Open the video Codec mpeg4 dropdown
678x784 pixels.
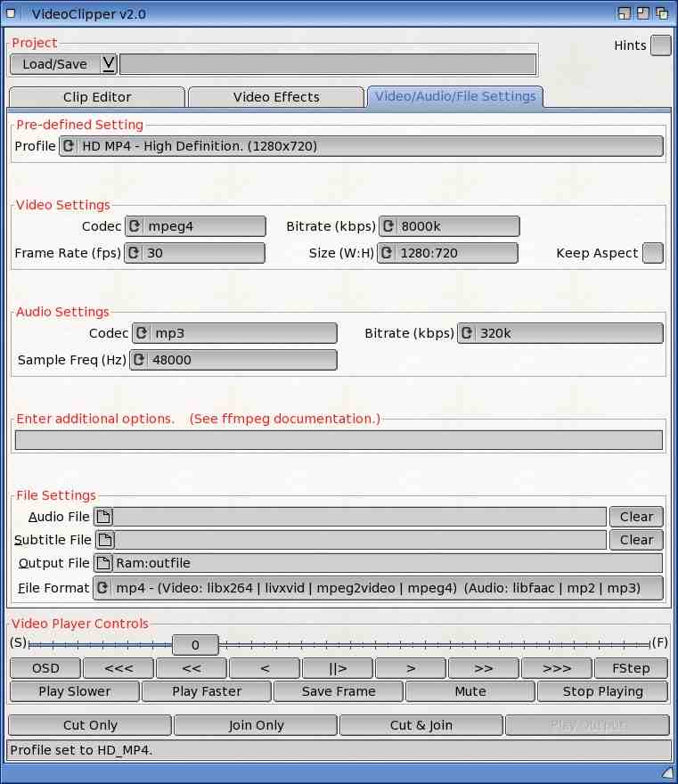(x=195, y=226)
